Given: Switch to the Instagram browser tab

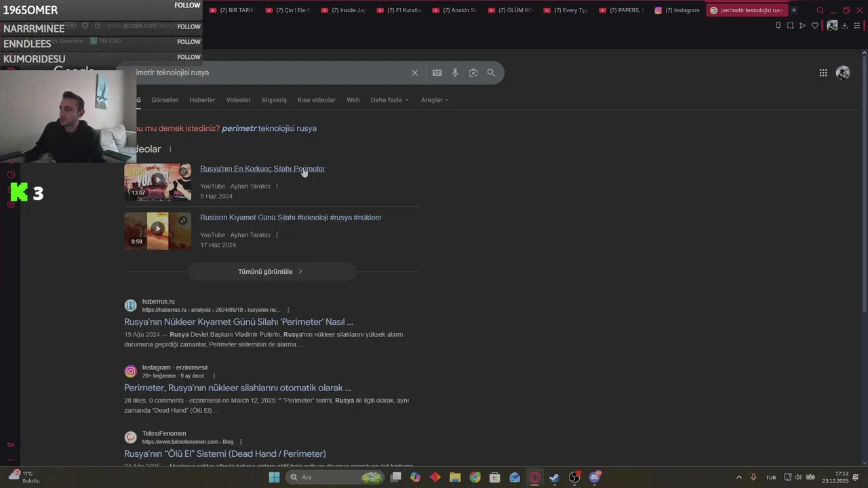Looking at the screenshot, I should [677, 10].
